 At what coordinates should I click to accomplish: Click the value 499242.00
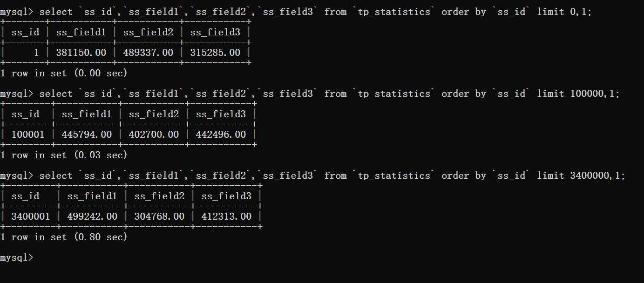pos(92,216)
